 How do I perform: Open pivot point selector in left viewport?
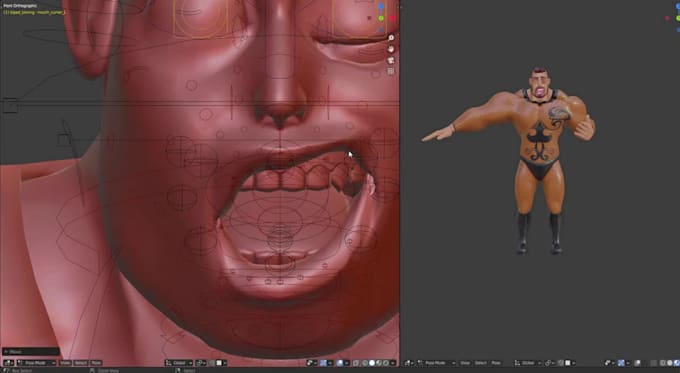point(201,363)
